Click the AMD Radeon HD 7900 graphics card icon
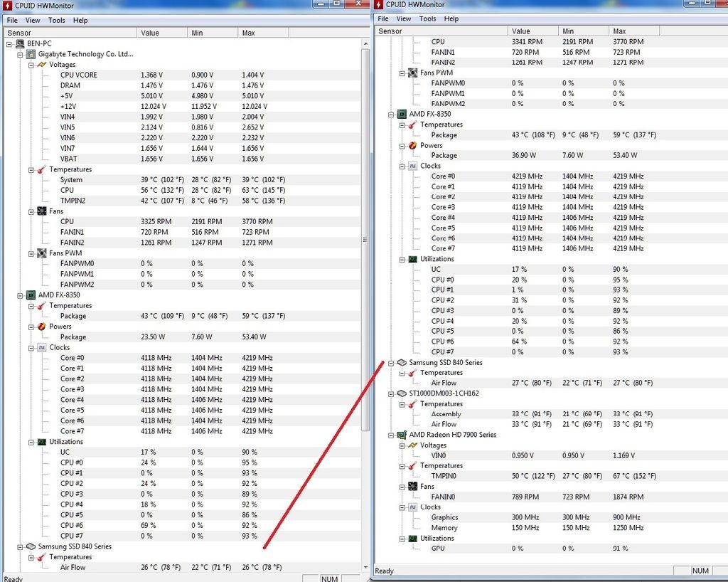728x582 pixels. click(x=402, y=435)
